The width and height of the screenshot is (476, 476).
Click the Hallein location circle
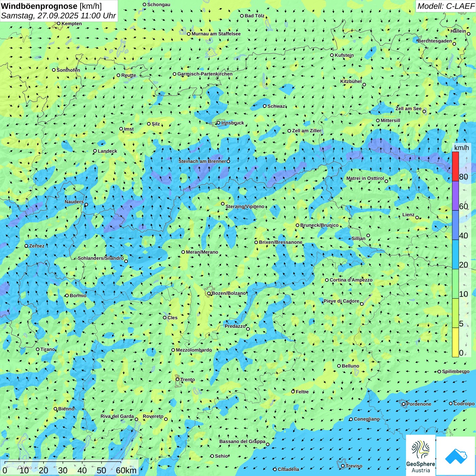[x=469, y=34]
